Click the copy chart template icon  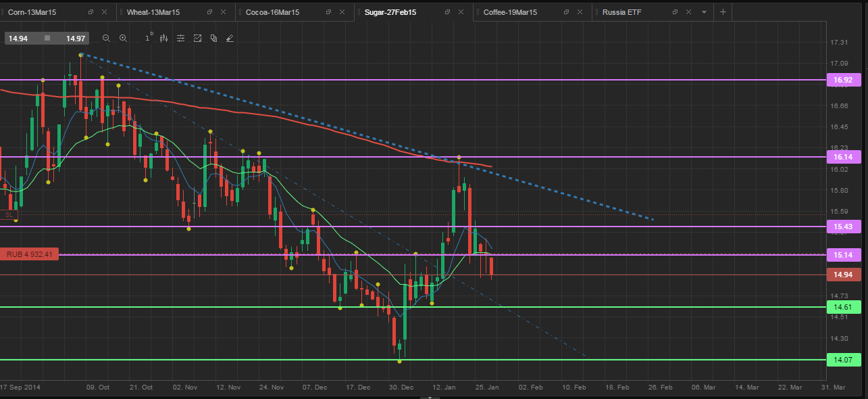(x=213, y=39)
